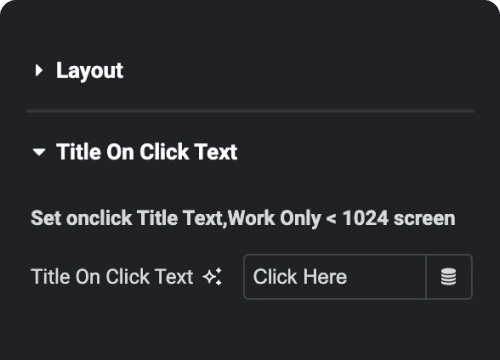Image resolution: width=500 pixels, height=360 pixels.
Task: Expand the Layout section arrow
Action: point(39,70)
